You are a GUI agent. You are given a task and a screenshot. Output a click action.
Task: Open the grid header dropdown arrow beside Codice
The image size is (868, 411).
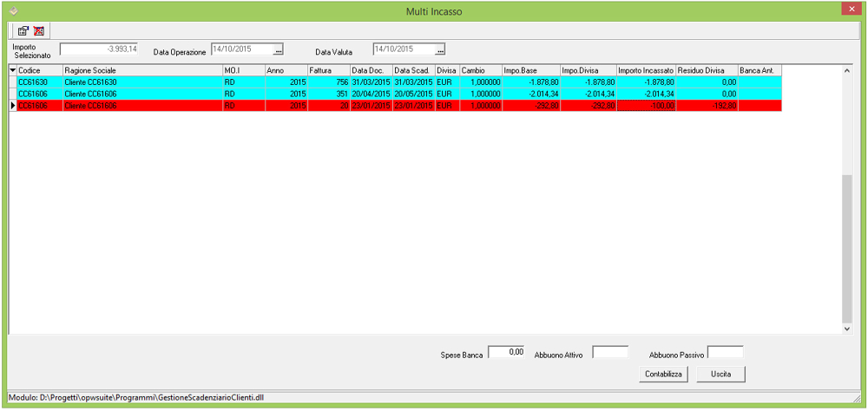coord(12,70)
